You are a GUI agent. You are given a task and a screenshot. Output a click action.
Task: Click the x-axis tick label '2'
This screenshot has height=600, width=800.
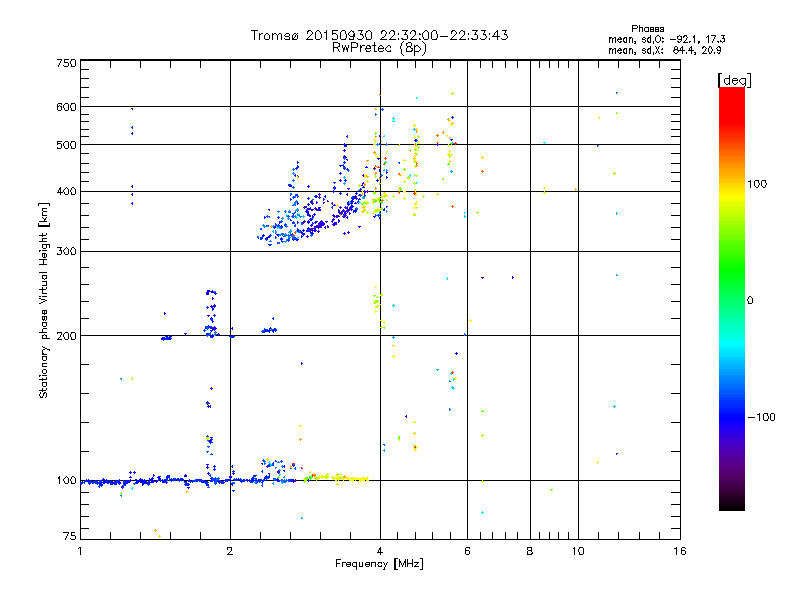230,551
